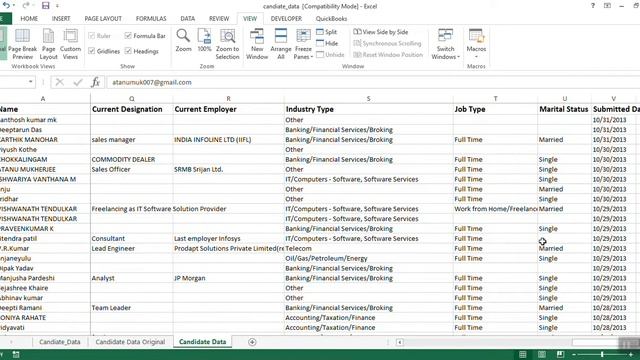The width and height of the screenshot is (640, 360).
Task: Select the cell 'COMMODITY DEALER'
Action: tap(131, 160)
